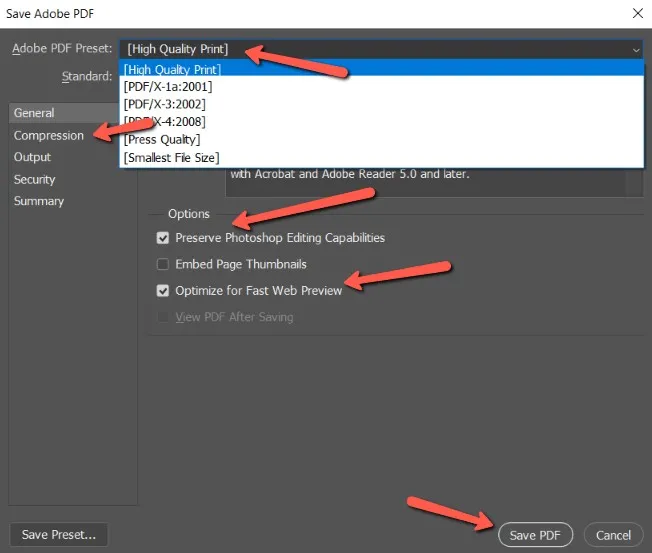This screenshot has height=553, width=652.
Task: Open the General settings section
Action: pyautogui.click(x=64, y=113)
